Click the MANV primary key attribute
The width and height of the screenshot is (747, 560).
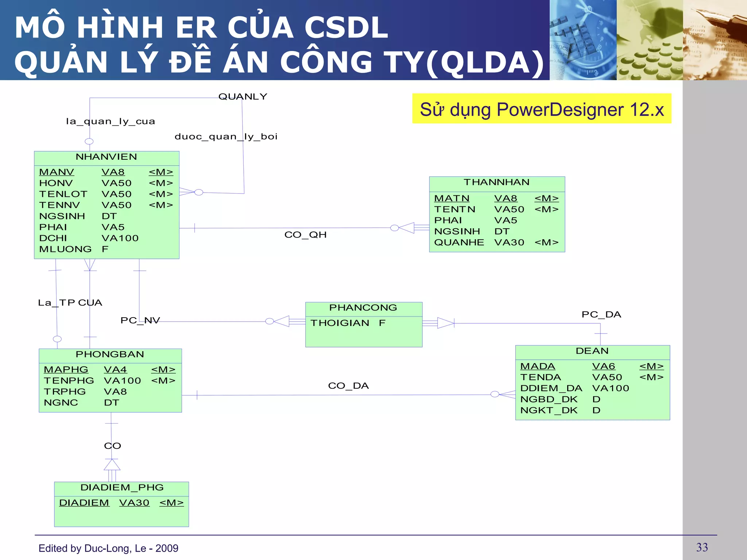(57, 172)
